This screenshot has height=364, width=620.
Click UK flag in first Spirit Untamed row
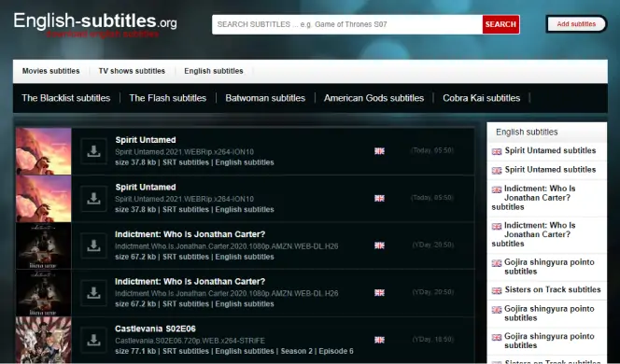(380, 151)
